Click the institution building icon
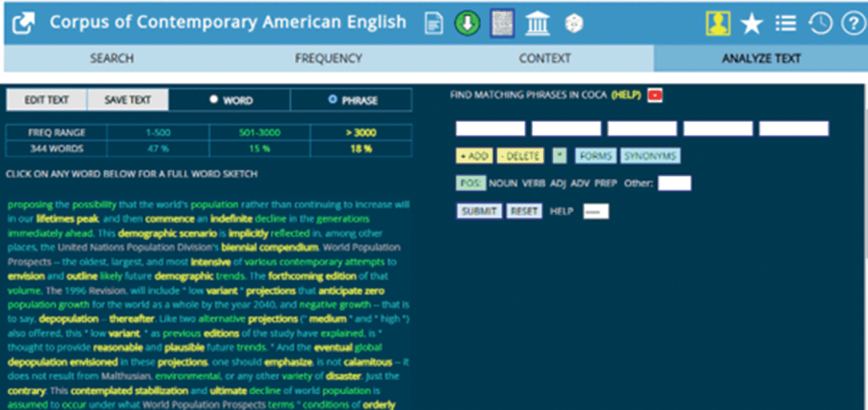Image resolution: width=868 pixels, height=410 pixels. (x=537, y=24)
